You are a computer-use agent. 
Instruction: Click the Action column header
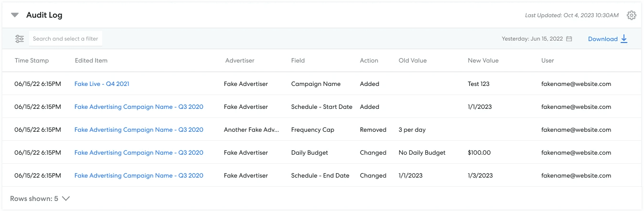(369, 61)
